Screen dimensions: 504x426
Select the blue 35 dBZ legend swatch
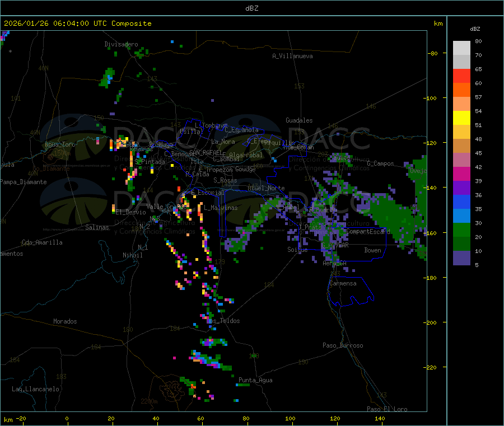pos(461,202)
